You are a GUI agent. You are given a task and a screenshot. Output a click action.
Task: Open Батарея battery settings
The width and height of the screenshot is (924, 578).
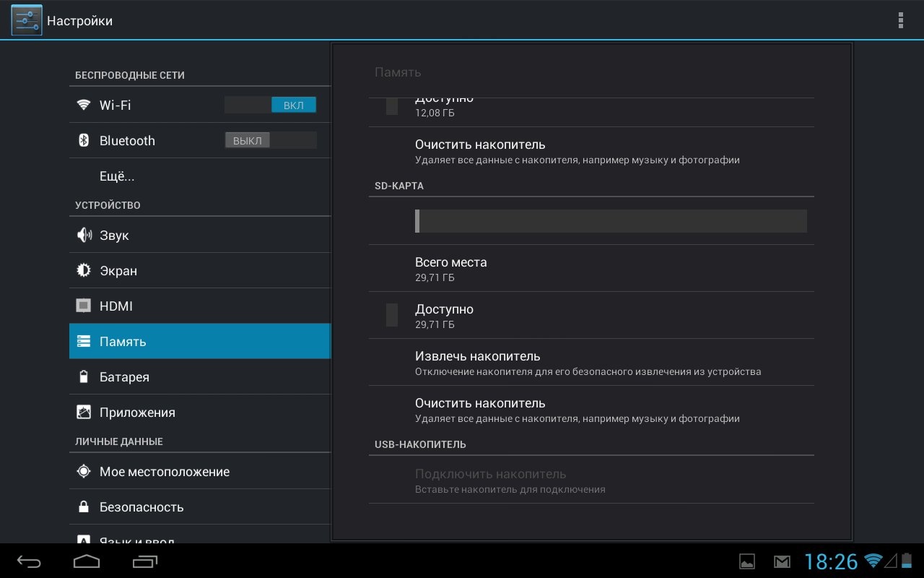[124, 377]
